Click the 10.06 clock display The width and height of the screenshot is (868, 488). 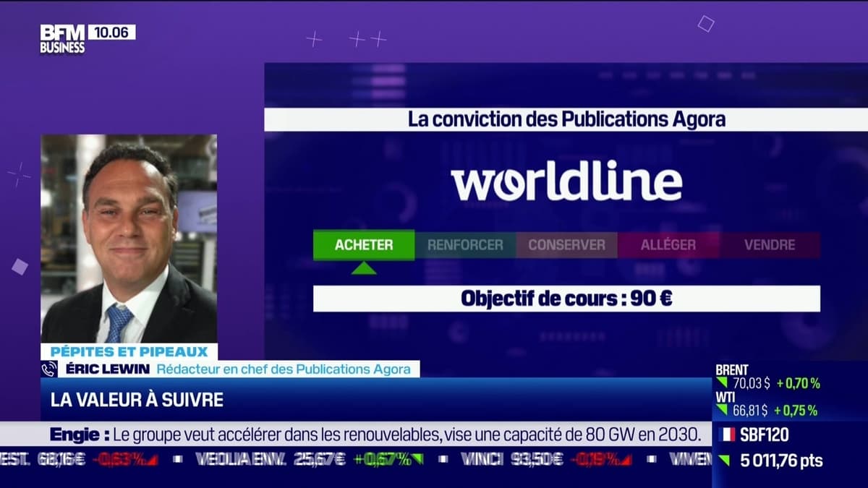pyautogui.click(x=111, y=33)
